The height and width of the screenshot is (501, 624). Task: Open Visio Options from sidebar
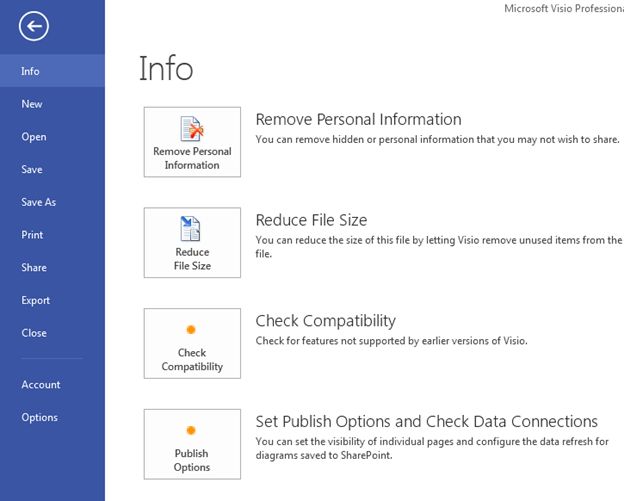(x=40, y=417)
